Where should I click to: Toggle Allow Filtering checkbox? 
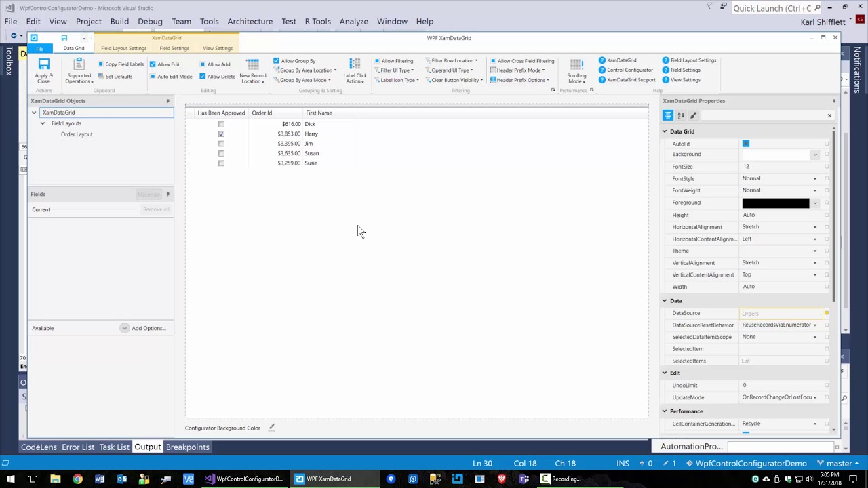click(x=377, y=61)
